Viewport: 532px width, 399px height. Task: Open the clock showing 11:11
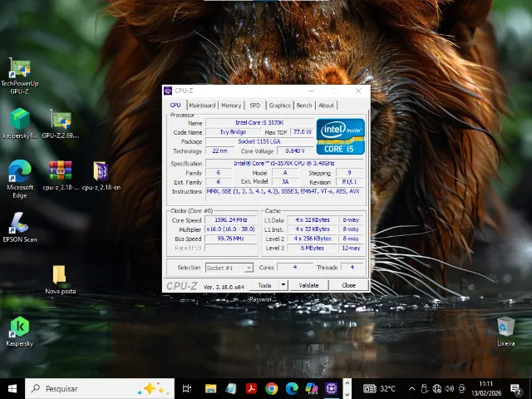[486, 388]
